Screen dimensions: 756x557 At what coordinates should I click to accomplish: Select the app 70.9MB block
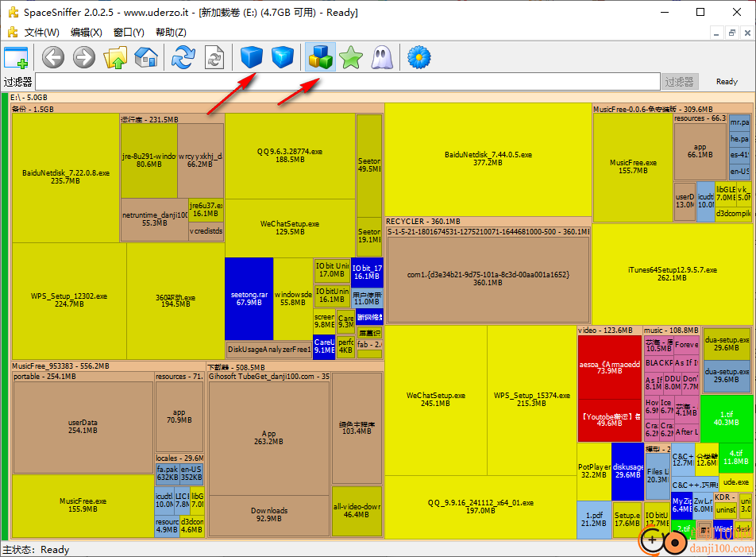[x=179, y=416]
